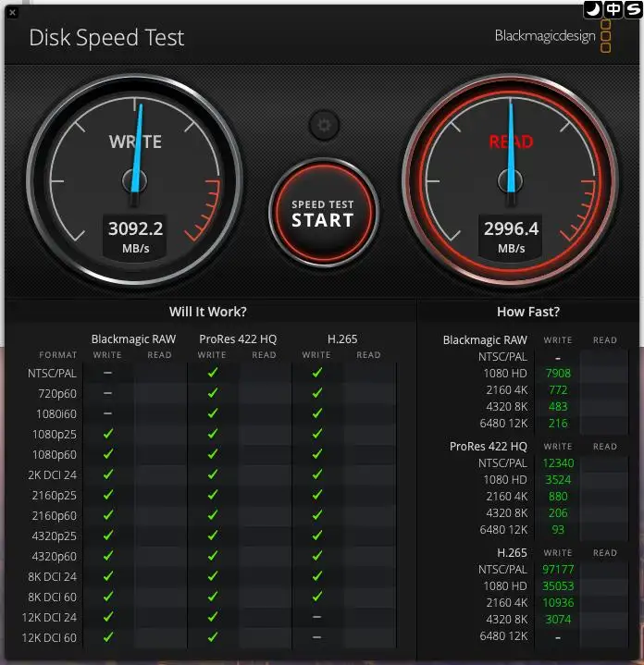Click the Blackmagicdesign logo

(552, 36)
